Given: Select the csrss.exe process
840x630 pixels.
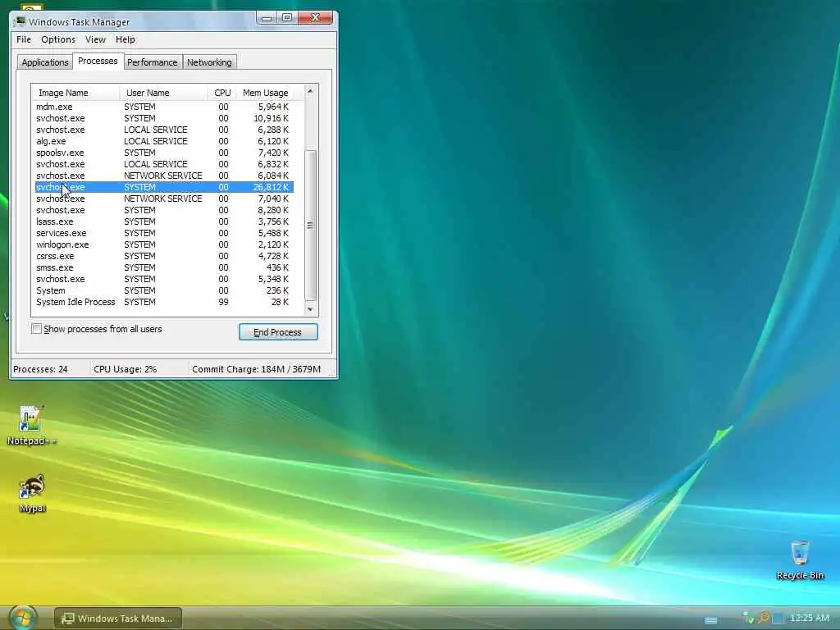Looking at the screenshot, I should point(164,256).
